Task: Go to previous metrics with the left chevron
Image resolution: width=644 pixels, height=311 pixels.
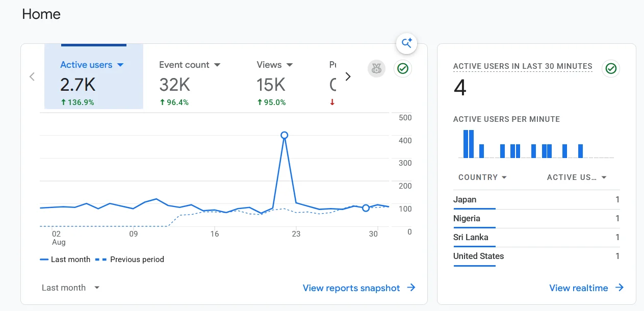Action: pos(32,76)
